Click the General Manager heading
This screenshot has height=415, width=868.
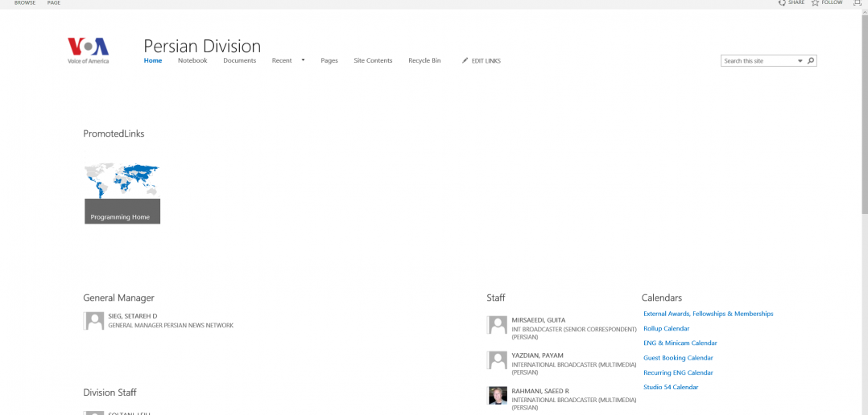[118, 298]
